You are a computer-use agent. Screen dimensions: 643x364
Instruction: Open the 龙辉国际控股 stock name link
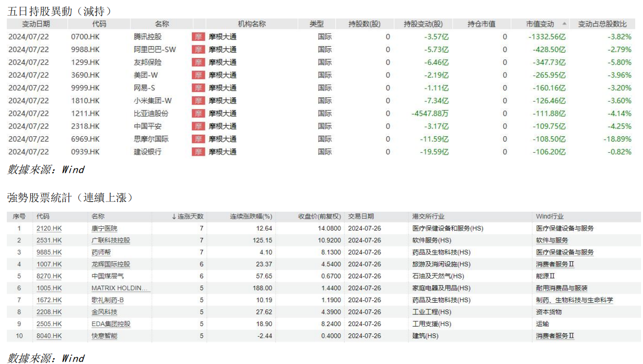(x=110, y=264)
